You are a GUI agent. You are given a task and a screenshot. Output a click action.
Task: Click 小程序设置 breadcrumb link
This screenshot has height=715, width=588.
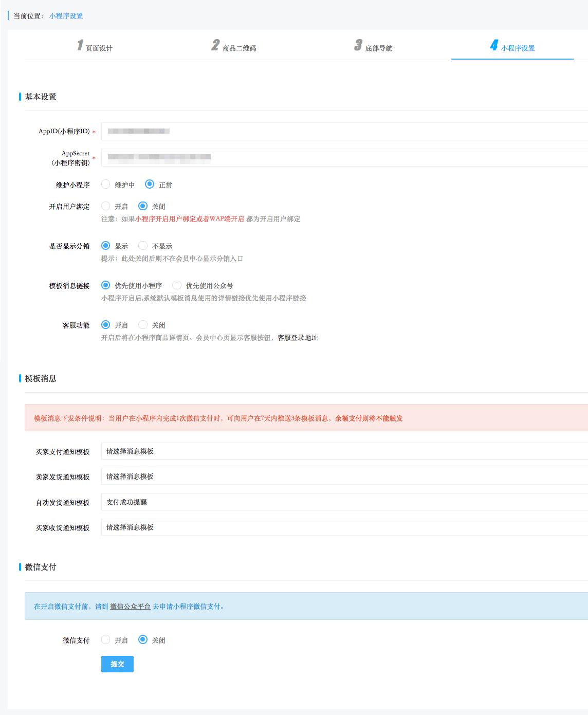click(x=66, y=16)
